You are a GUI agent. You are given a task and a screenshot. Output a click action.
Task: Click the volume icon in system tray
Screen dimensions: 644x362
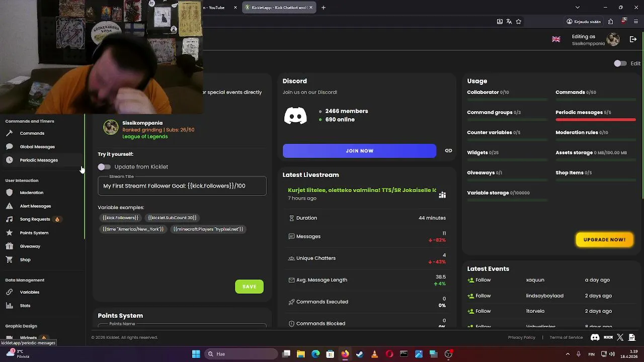[x=612, y=354]
